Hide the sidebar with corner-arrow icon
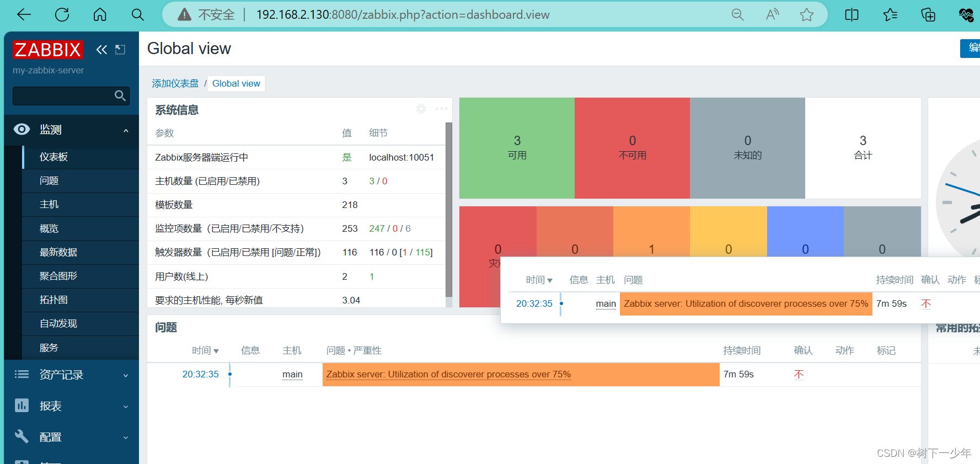 pyautogui.click(x=120, y=50)
